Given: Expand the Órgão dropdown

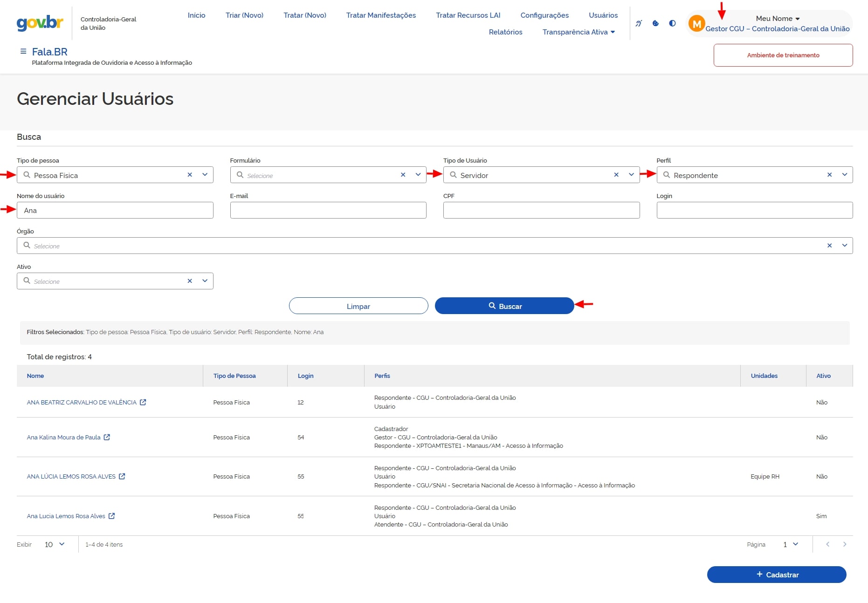Looking at the screenshot, I should click(x=845, y=246).
